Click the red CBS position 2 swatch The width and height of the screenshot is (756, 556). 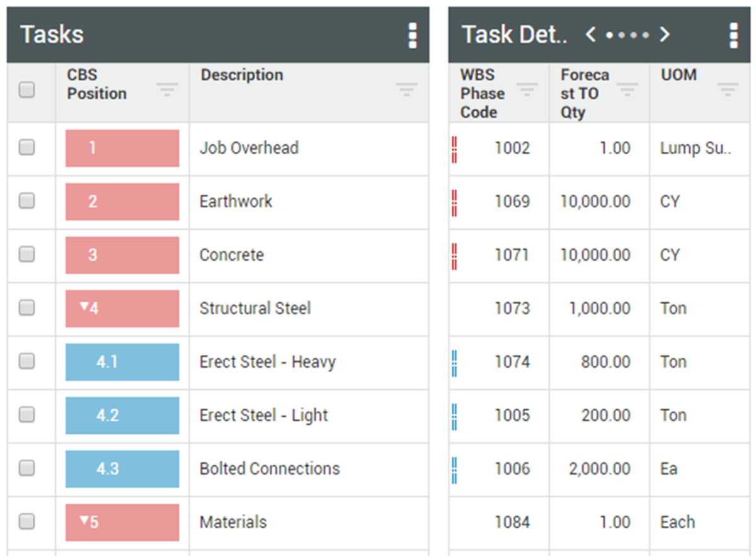[x=122, y=201]
